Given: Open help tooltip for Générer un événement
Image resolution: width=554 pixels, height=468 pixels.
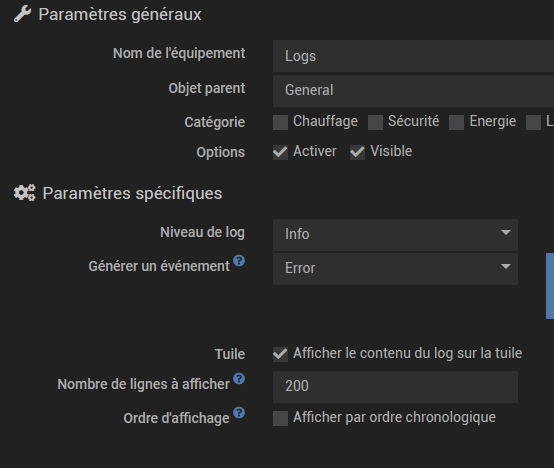Looking at the screenshot, I should pyautogui.click(x=239, y=261).
